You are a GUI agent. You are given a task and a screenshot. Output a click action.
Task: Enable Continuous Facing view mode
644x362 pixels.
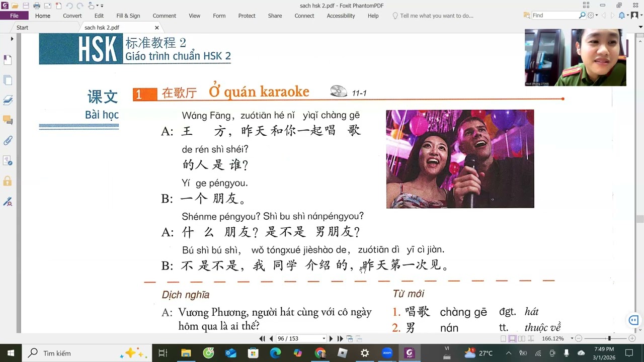point(531,338)
